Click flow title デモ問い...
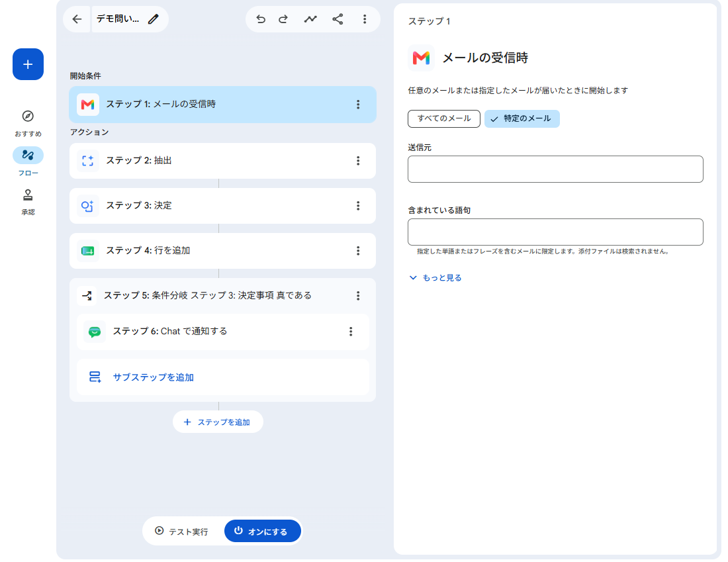This screenshot has width=728, height=562. click(x=117, y=19)
